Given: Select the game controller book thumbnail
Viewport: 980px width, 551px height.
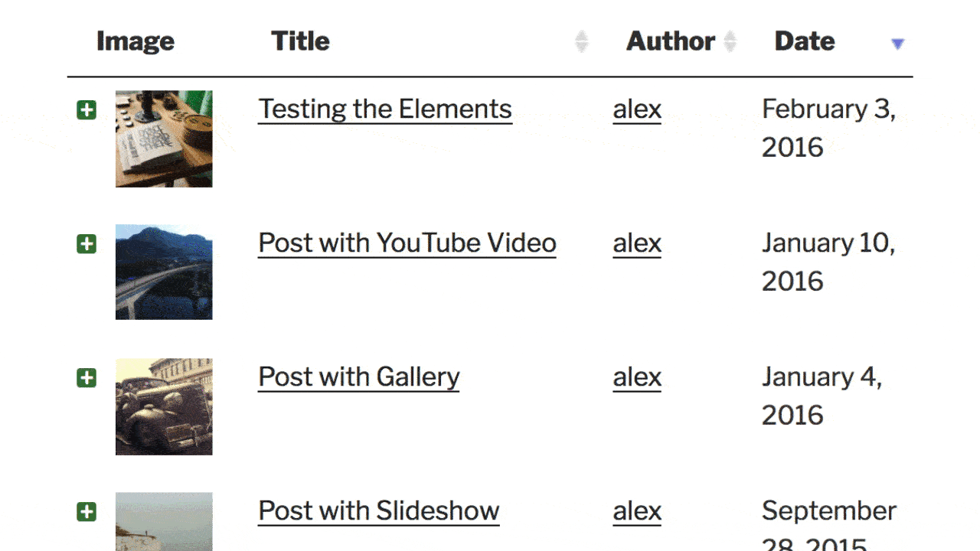Looking at the screenshot, I should point(164,139).
